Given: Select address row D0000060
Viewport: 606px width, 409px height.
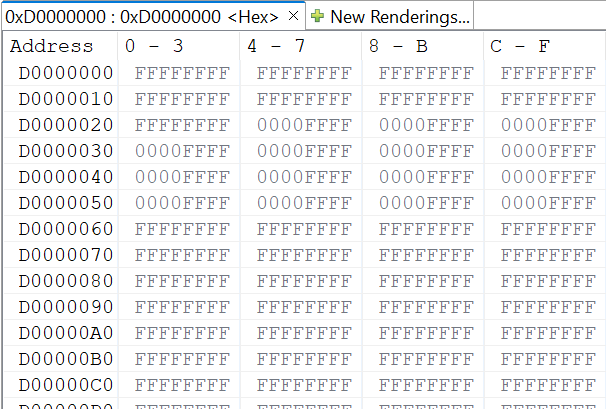Looking at the screenshot, I should pos(66,229).
